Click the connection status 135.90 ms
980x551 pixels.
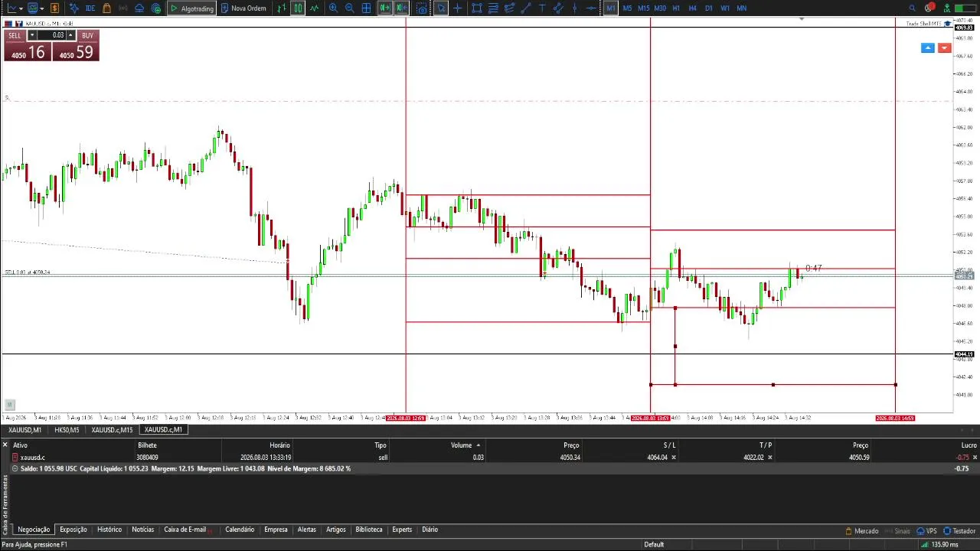point(939,545)
